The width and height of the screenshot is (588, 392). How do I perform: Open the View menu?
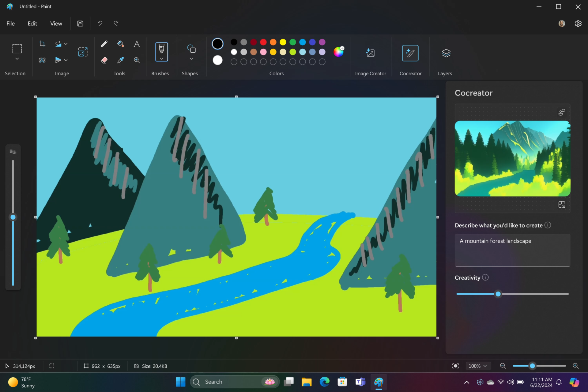56,24
